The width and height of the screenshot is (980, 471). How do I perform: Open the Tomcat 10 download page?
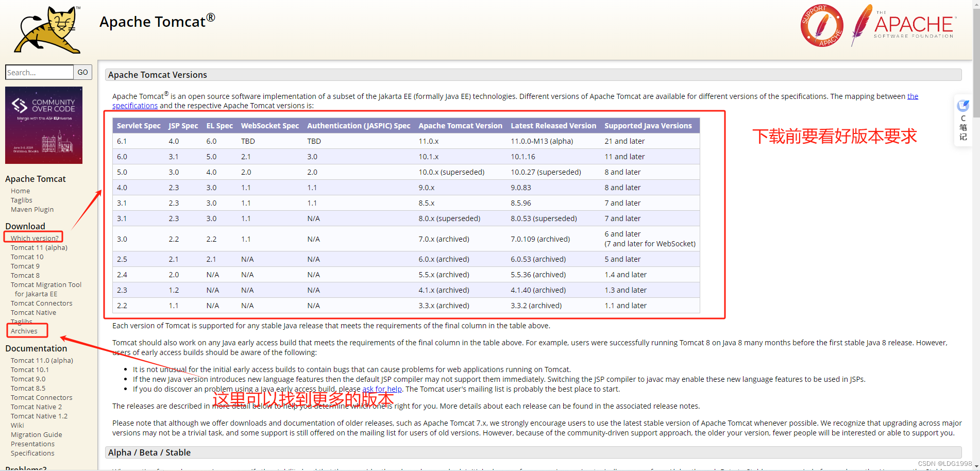(27, 257)
